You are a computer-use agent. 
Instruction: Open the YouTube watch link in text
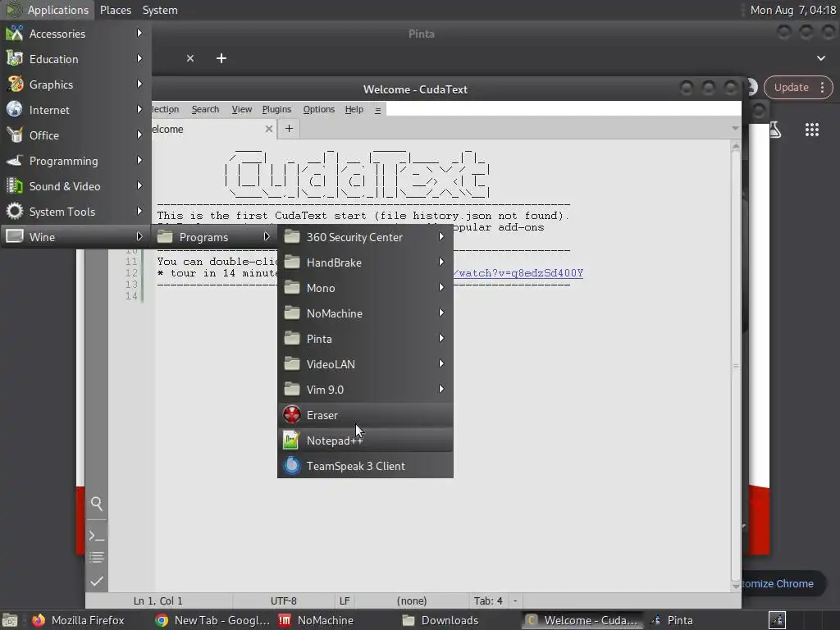[518, 273]
